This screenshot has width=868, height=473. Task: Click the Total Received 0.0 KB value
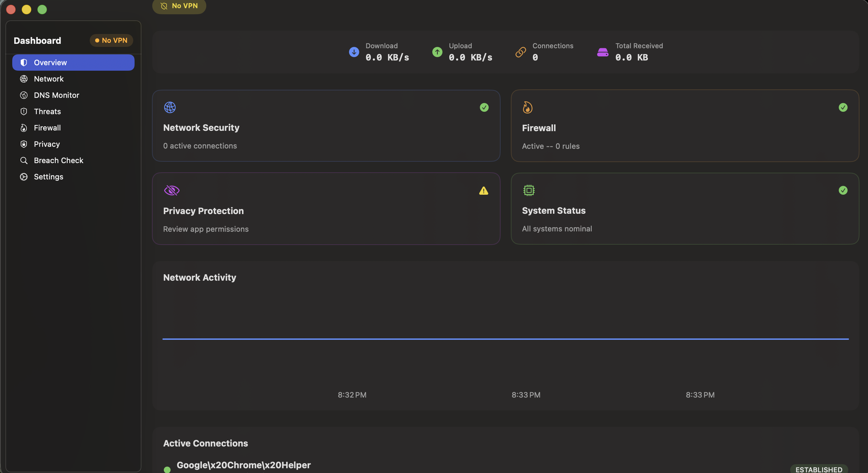(632, 57)
